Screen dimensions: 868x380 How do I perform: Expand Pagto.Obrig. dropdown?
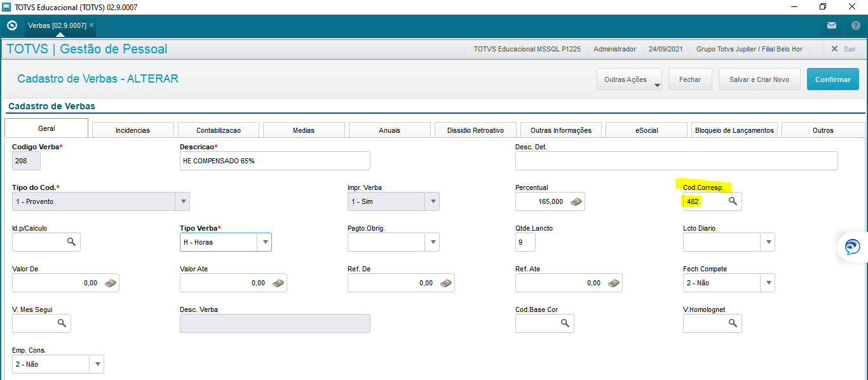point(433,242)
